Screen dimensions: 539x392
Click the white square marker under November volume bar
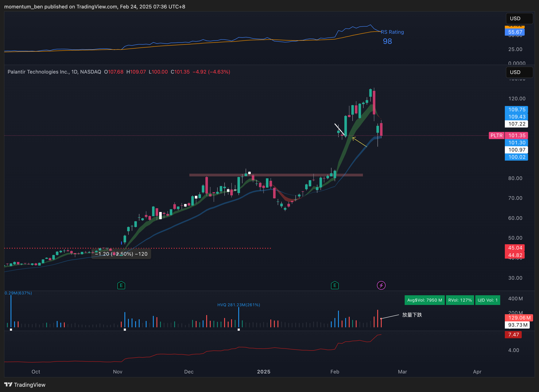(125, 330)
